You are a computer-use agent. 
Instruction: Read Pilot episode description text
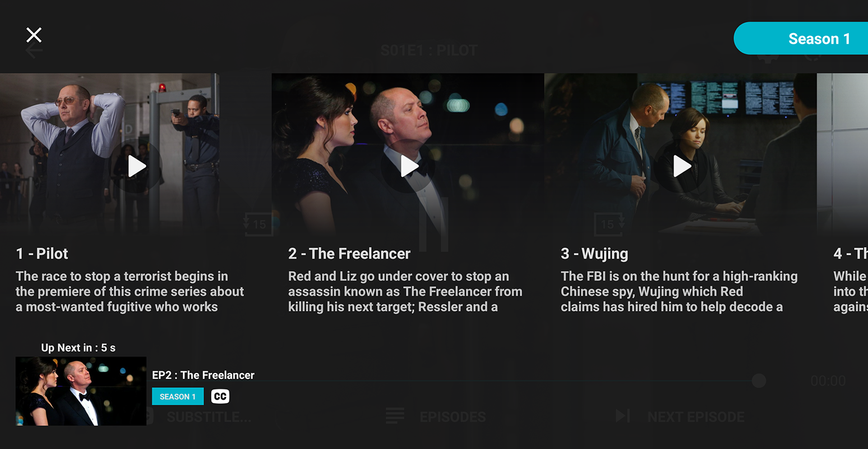(x=130, y=291)
